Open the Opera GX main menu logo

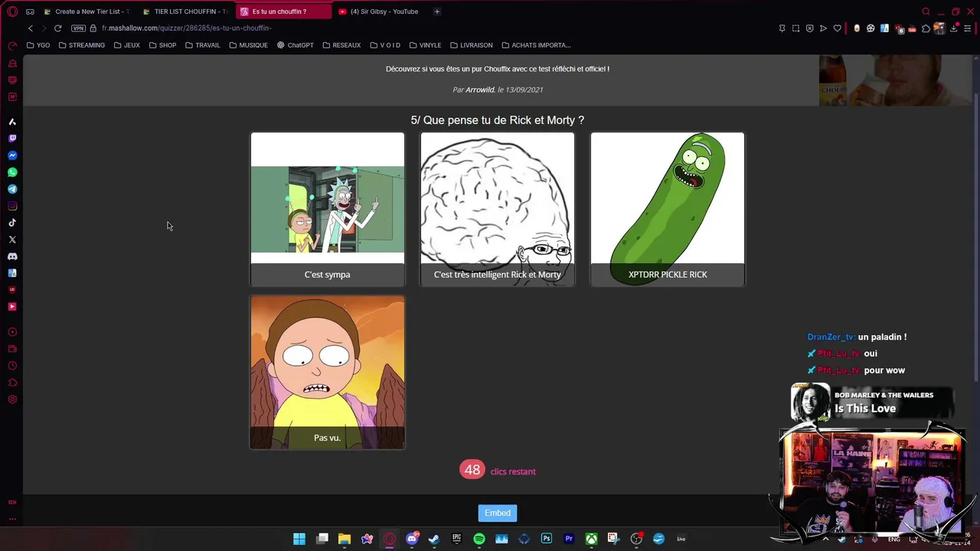tap(12, 11)
